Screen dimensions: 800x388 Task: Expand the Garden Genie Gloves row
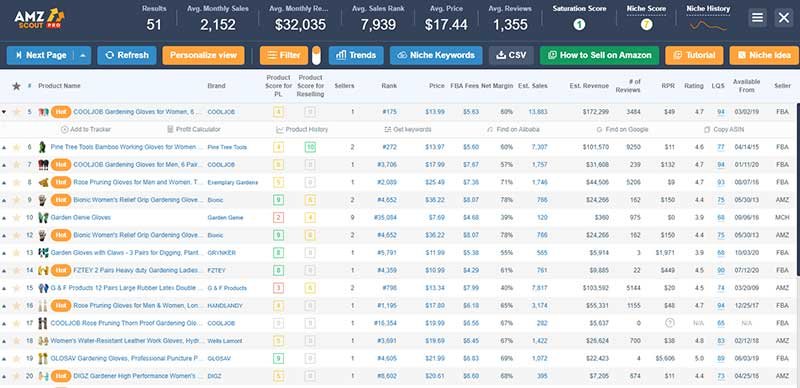point(4,217)
